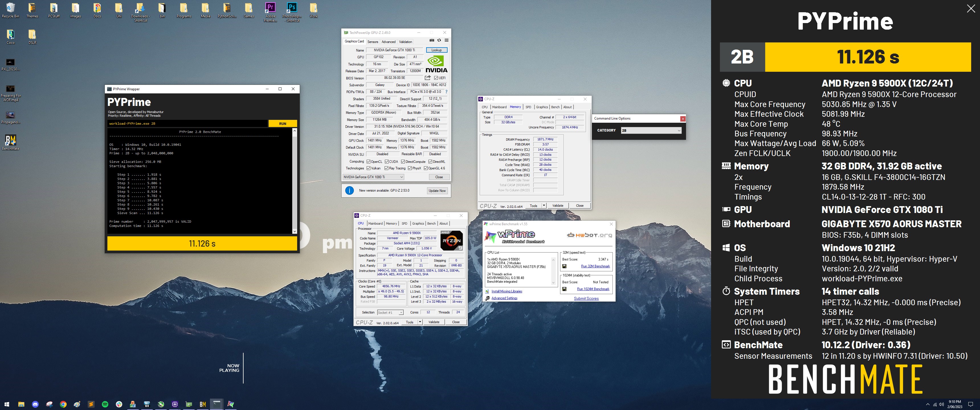This screenshot has width=980, height=410.
Task: Click Run 1024M Benchmark link in wPrime
Action: (x=593, y=289)
